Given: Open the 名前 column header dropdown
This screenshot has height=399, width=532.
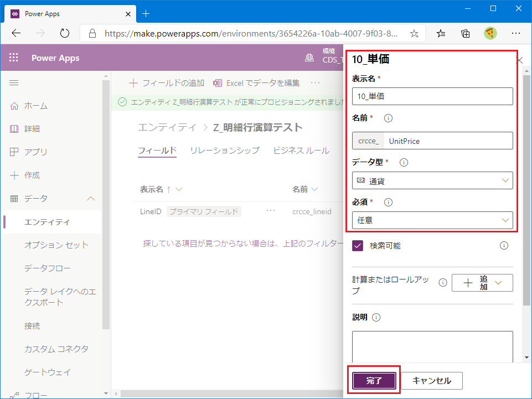Looking at the screenshot, I should [x=314, y=189].
